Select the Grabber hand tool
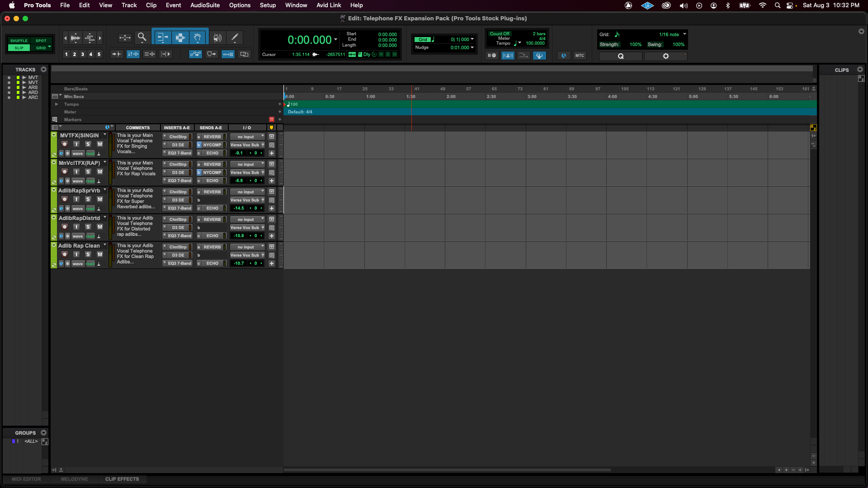868x488 pixels. [198, 38]
